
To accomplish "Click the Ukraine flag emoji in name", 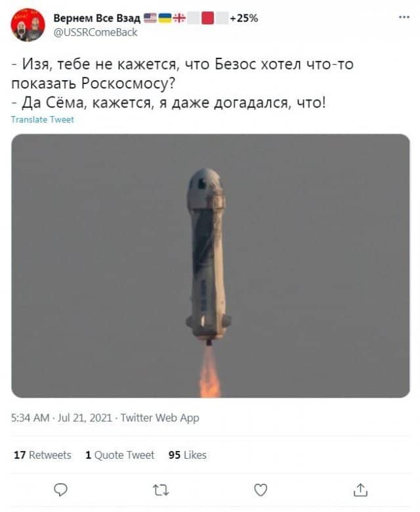I will coord(165,18).
